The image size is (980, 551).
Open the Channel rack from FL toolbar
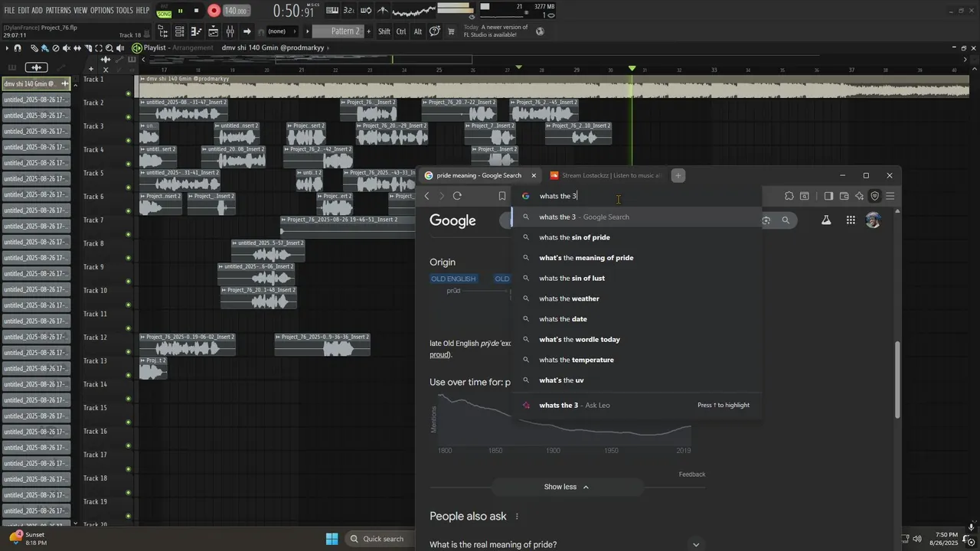coord(179,31)
